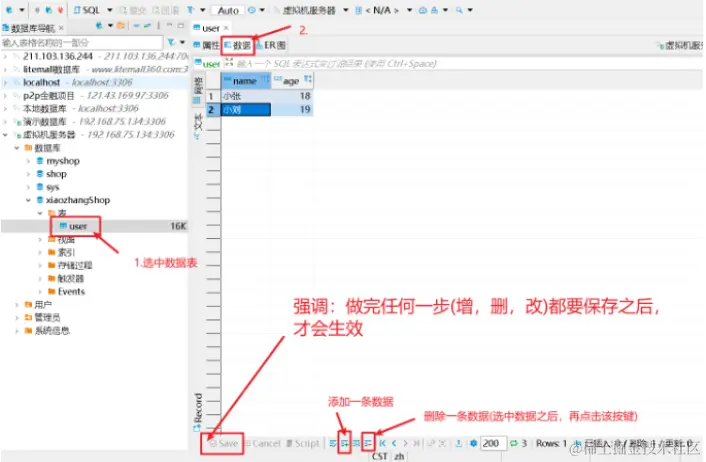Collapse the 虚拟机服务器 connection node
This screenshot has height=462, width=706.
5,135
